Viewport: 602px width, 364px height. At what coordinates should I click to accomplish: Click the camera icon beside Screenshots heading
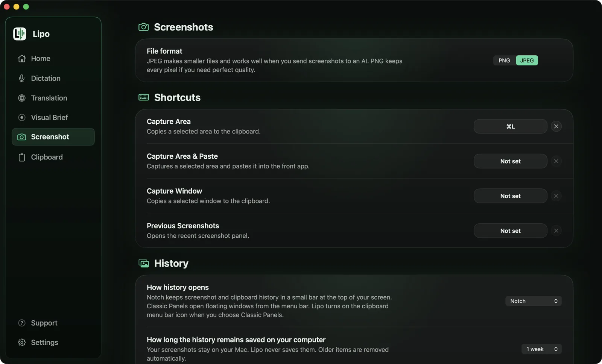point(143,27)
